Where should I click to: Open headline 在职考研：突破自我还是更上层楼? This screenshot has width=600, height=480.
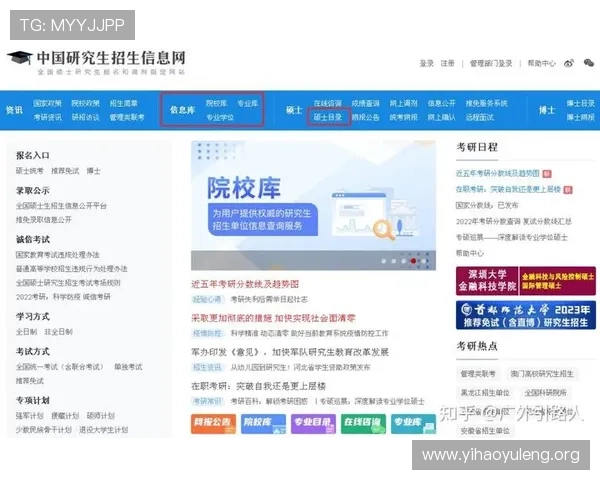click(258, 386)
